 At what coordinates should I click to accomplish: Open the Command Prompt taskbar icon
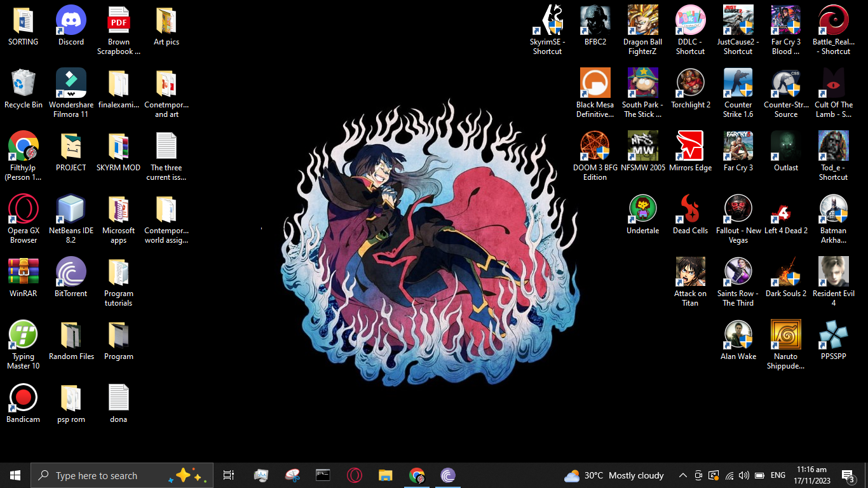(323, 475)
